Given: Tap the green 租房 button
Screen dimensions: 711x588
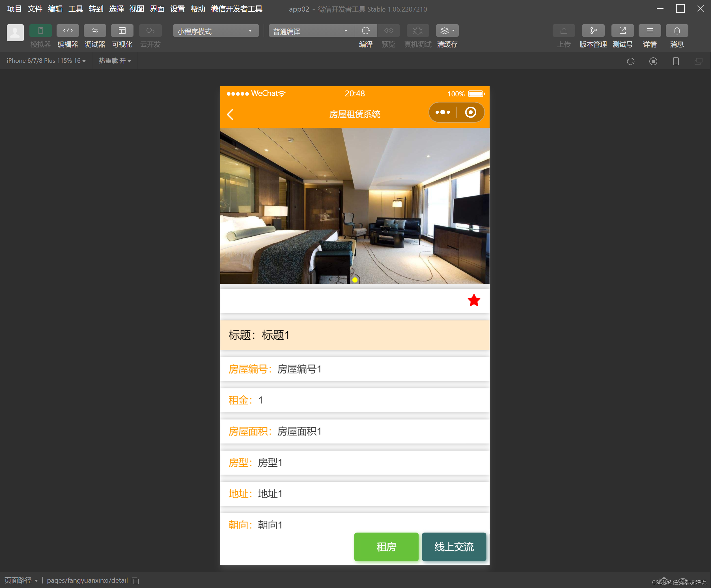Looking at the screenshot, I should (x=386, y=547).
